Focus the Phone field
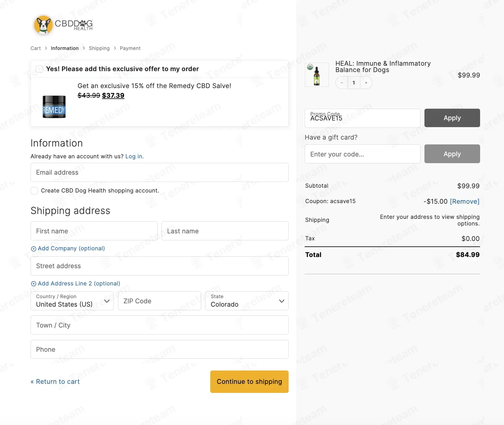 [159, 349]
